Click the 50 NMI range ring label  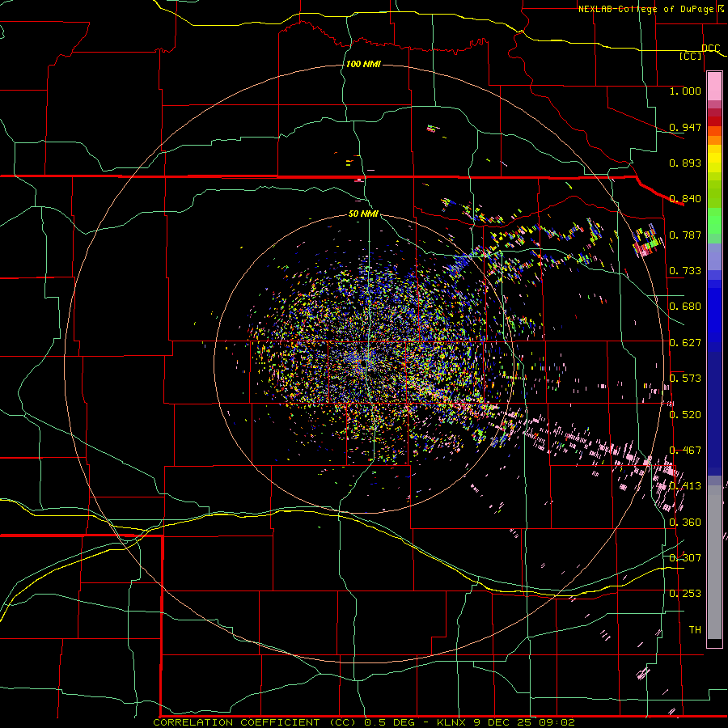click(363, 214)
